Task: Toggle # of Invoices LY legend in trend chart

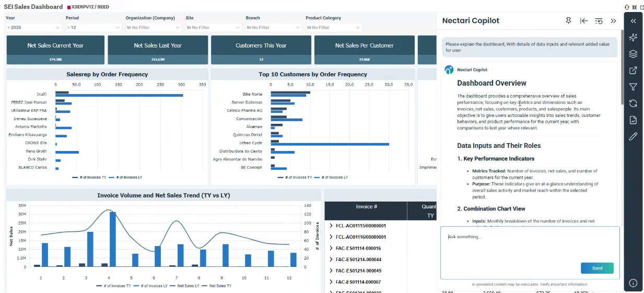Action: click(150, 286)
